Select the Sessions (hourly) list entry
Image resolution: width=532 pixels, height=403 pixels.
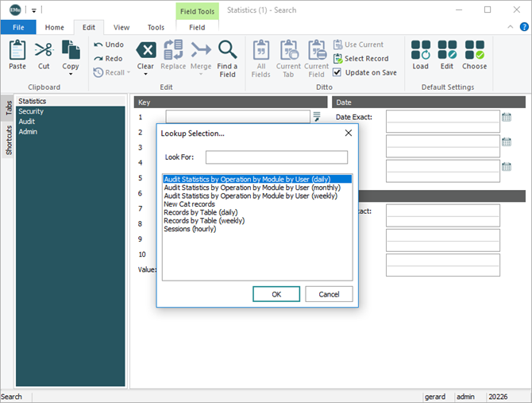[190, 229]
